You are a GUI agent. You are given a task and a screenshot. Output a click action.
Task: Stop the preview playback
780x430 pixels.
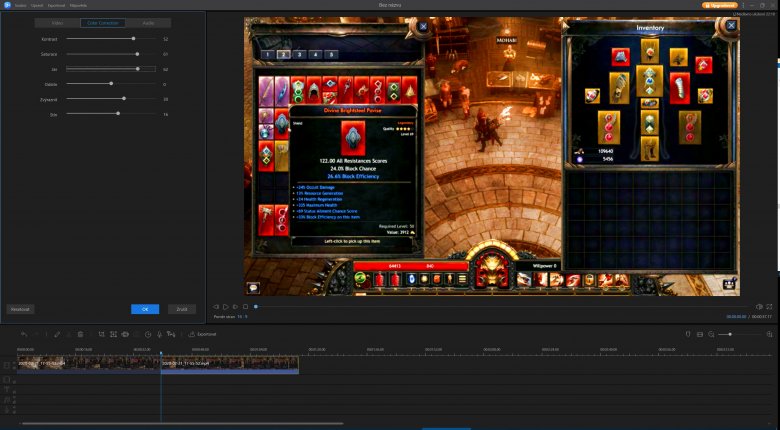(245, 307)
